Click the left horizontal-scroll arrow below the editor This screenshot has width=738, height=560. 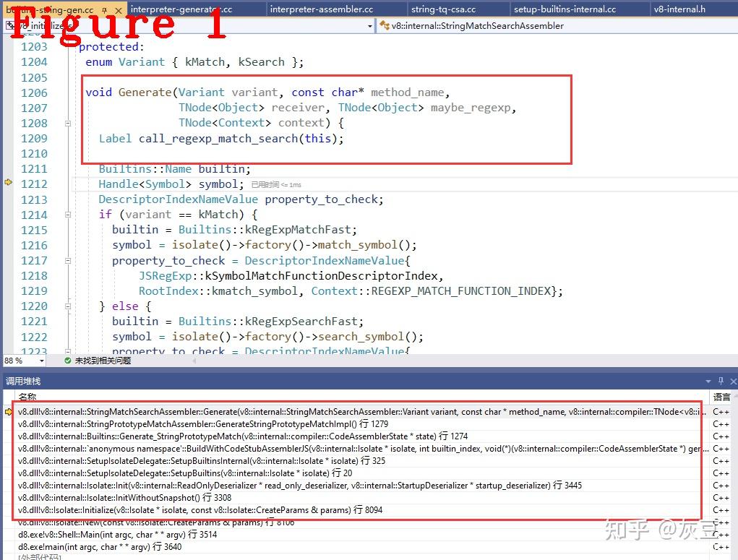pyautogui.click(x=194, y=361)
